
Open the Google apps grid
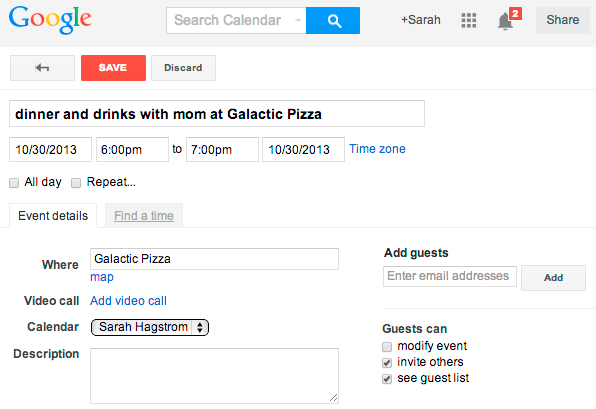(469, 20)
